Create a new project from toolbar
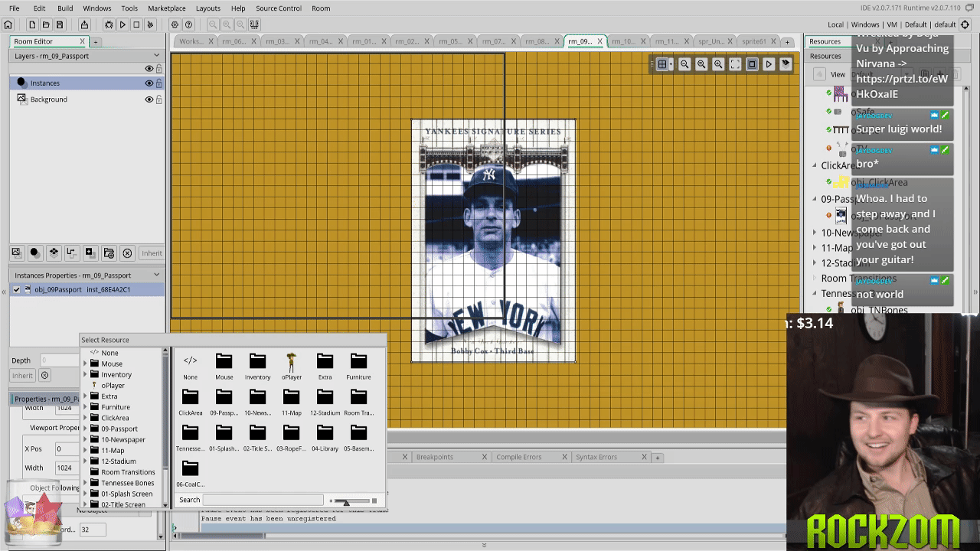Image resolution: width=980 pixels, height=551 pixels. tap(32, 24)
